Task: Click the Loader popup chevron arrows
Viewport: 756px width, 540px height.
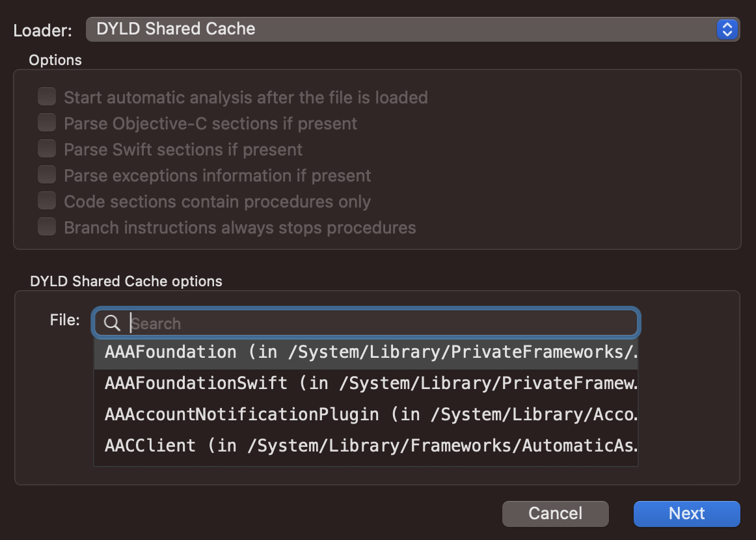Action: click(x=727, y=29)
